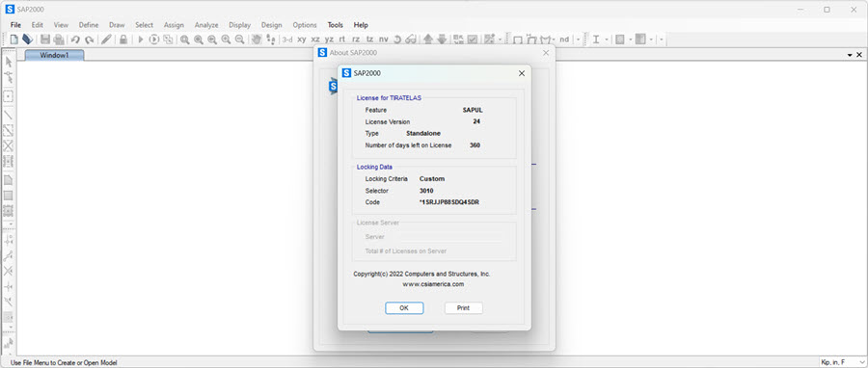Click the SAPUL feature value

tap(473, 110)
